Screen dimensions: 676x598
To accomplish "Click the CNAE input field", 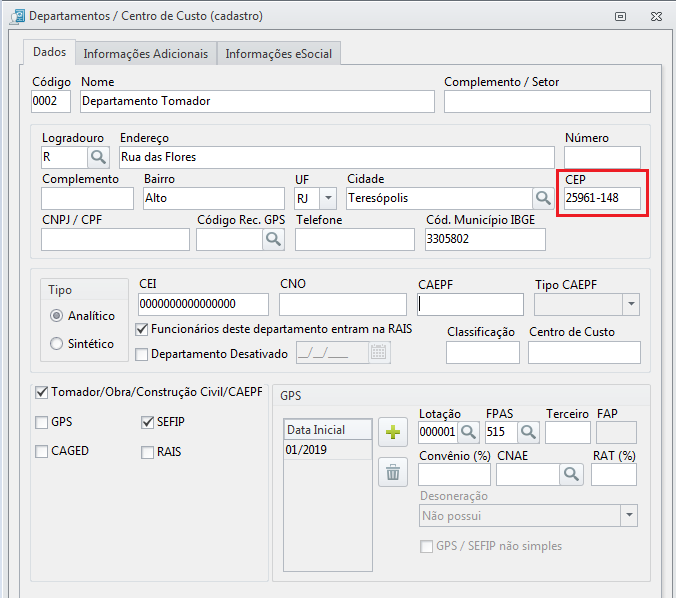I will coord(528,475).
